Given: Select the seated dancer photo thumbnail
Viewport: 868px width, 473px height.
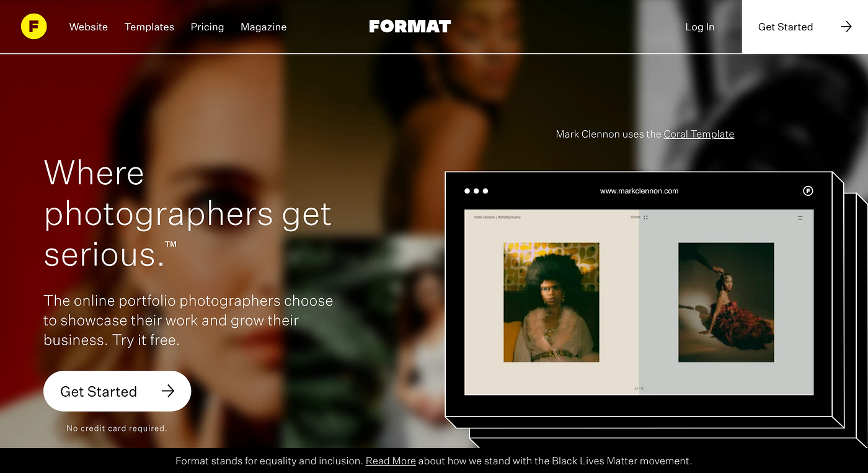Looking at the screenshot, I should coord(726,303).
